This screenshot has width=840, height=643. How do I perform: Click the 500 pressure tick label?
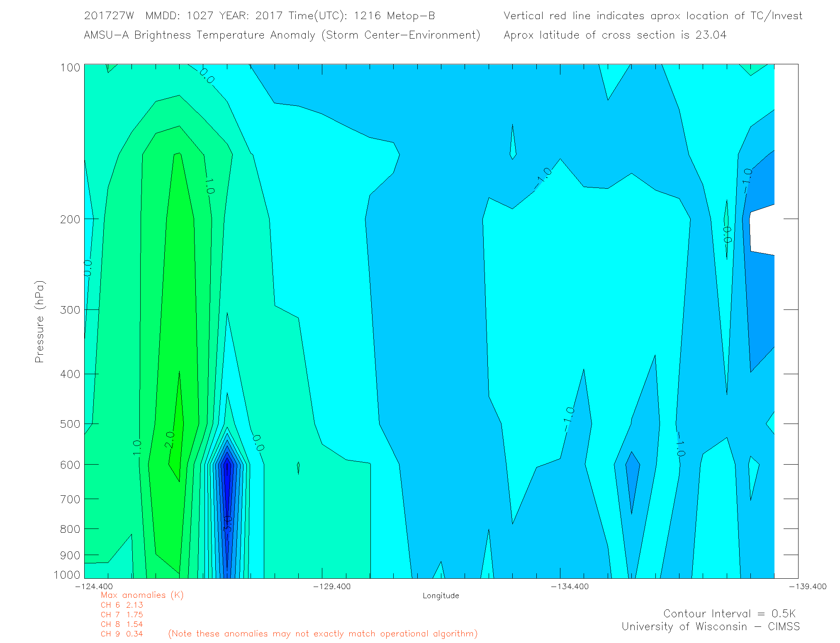pos(70,424)
